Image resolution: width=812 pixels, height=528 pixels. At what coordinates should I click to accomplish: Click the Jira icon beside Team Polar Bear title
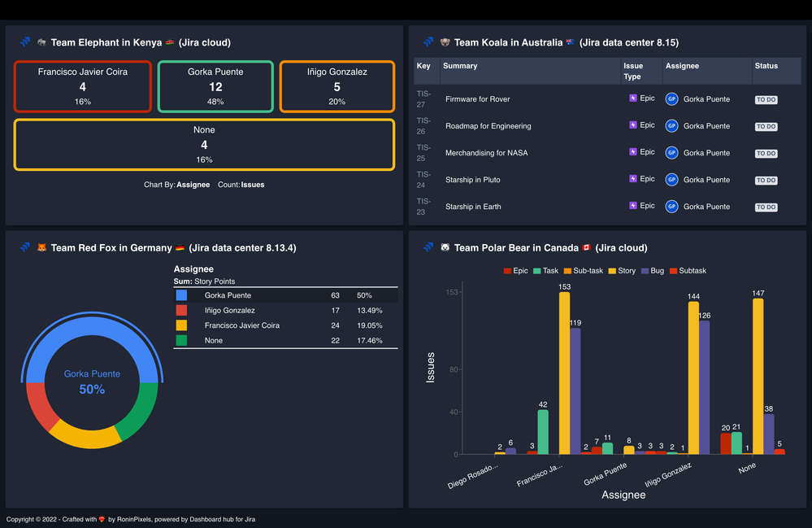pyautogui.click(x=428, y=247)
